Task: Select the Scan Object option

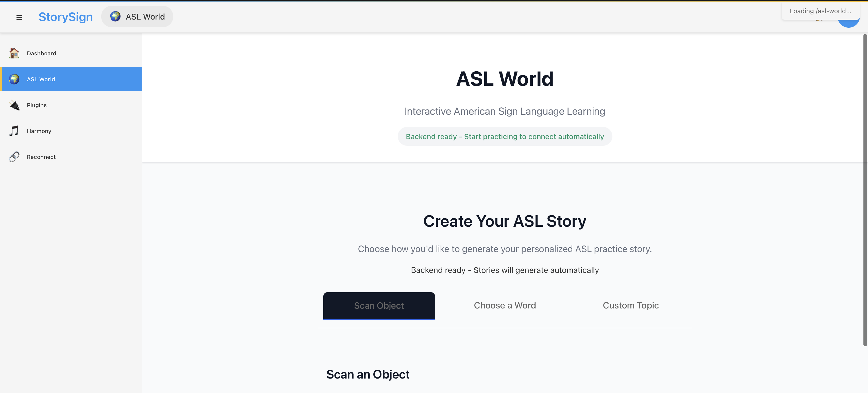Action: coord(379,305)
